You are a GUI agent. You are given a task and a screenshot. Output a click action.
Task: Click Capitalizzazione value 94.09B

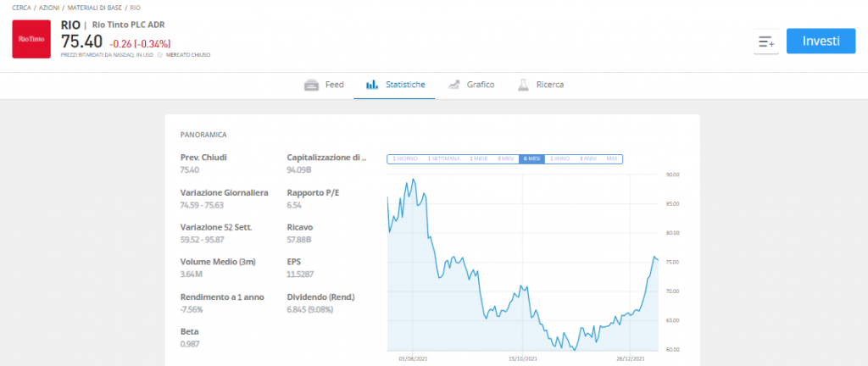pos(298,169)
